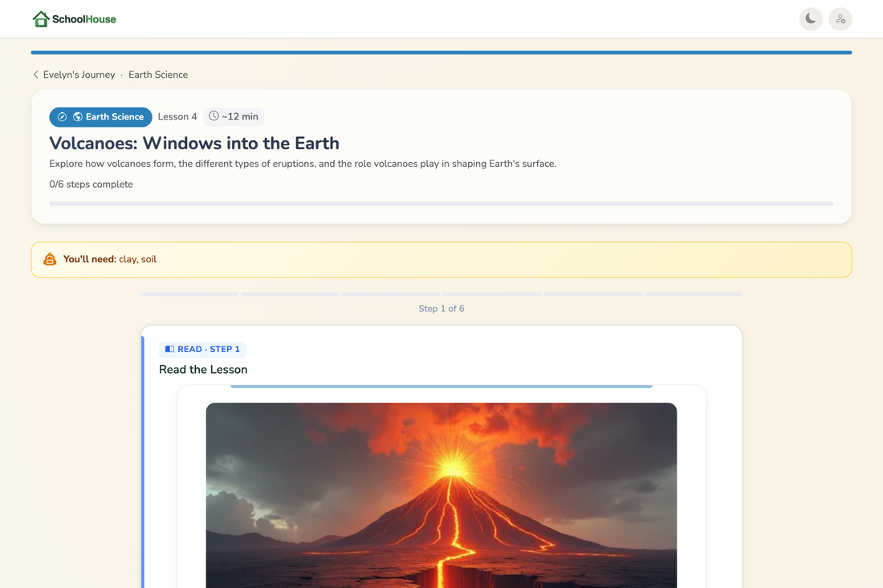Go back using the breadcrumb chevron

[x=35, y=75]
